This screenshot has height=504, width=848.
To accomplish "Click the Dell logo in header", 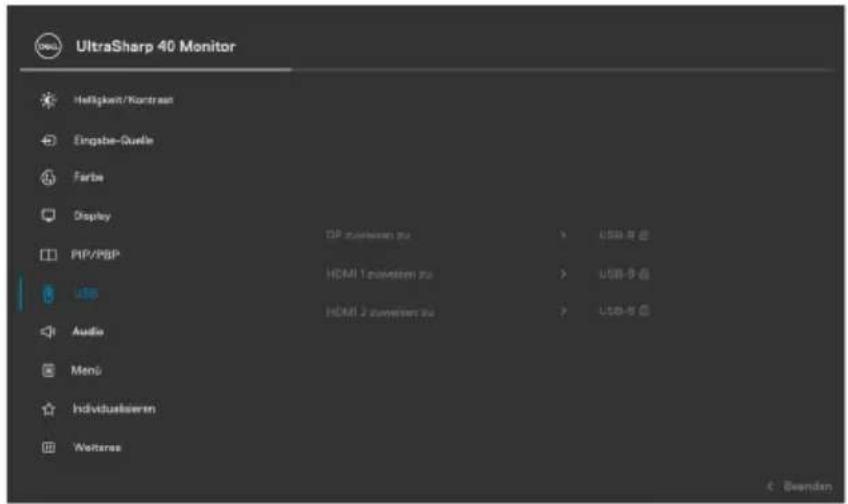I will pyautogui.click(x=48, y=46).
